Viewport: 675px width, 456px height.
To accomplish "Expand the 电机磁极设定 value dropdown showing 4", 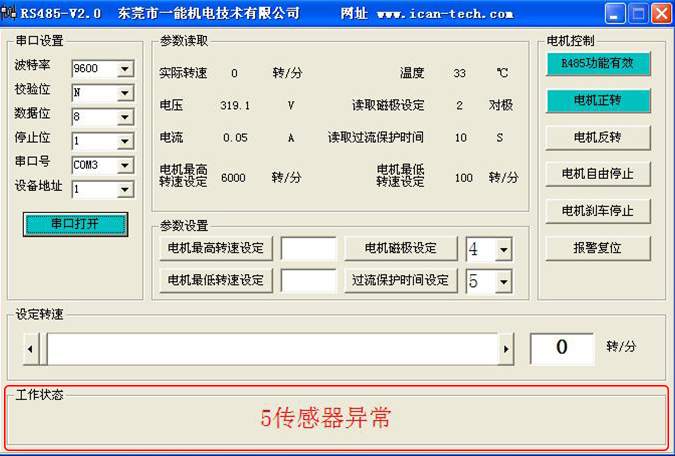I will tap(503, 249).
